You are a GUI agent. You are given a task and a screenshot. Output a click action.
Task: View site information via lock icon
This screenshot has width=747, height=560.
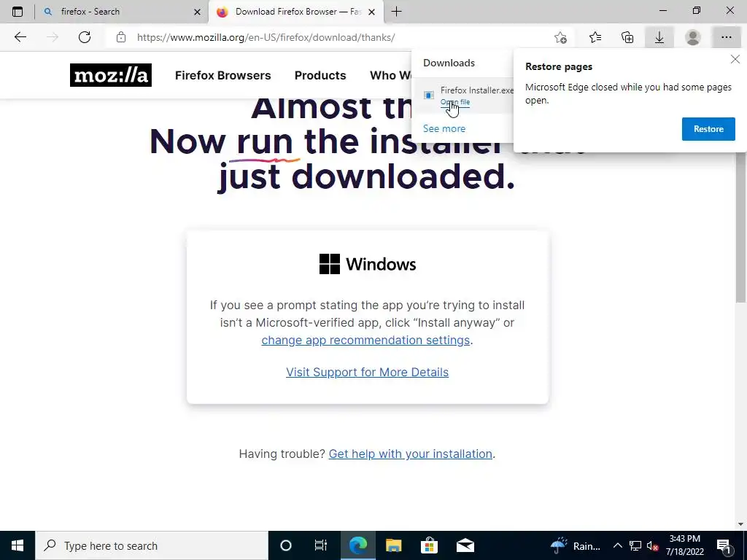click(121, 37)
